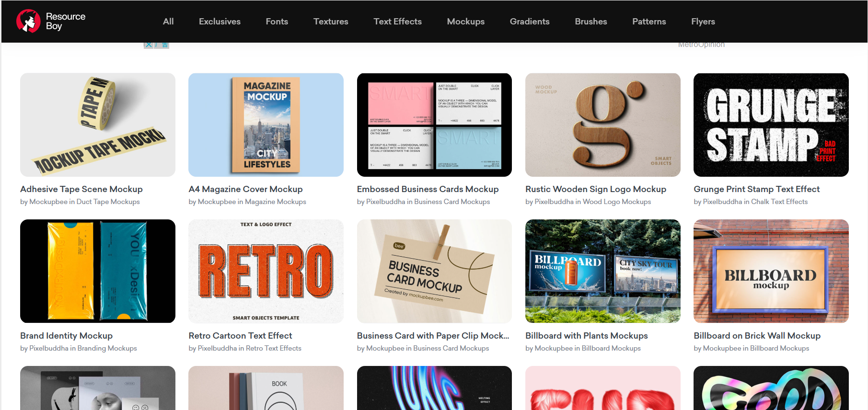The width and height of the screenshot is (868, 410).
Task: Open Billboard Mockups link under Brick Wall Mockup
Action: coord(780,348)
